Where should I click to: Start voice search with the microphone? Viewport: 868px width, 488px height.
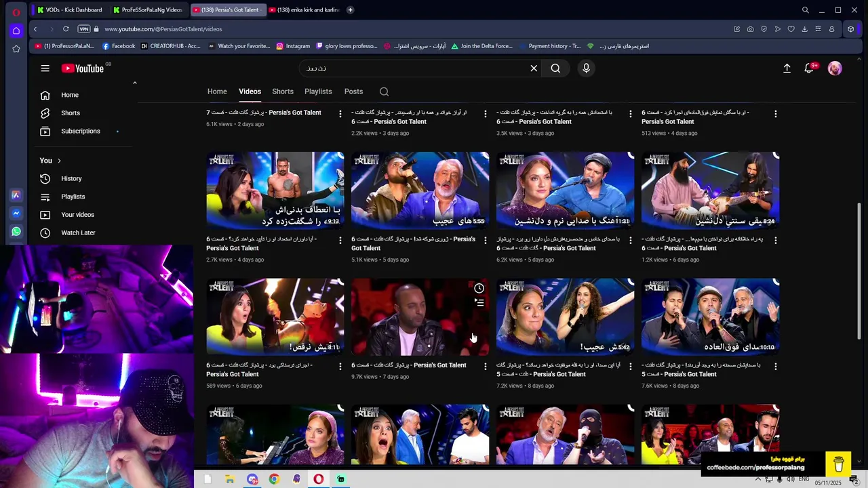587,68
